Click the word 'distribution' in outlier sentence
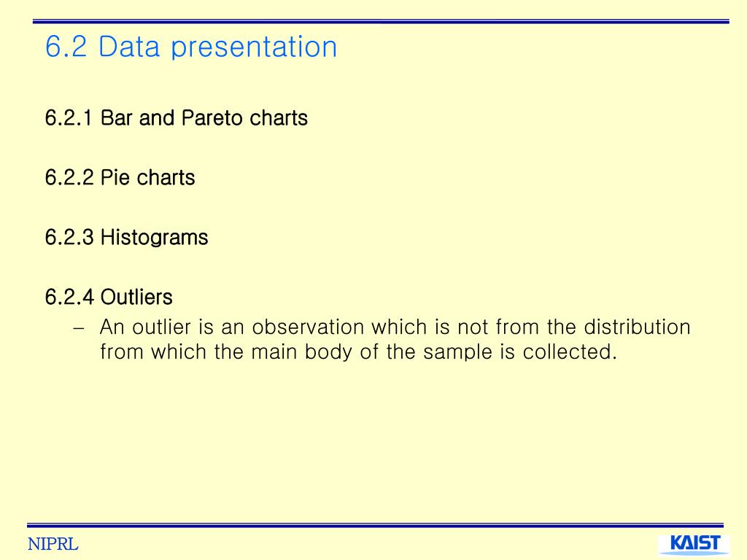The image size is (747, 560). coord(637,327)
